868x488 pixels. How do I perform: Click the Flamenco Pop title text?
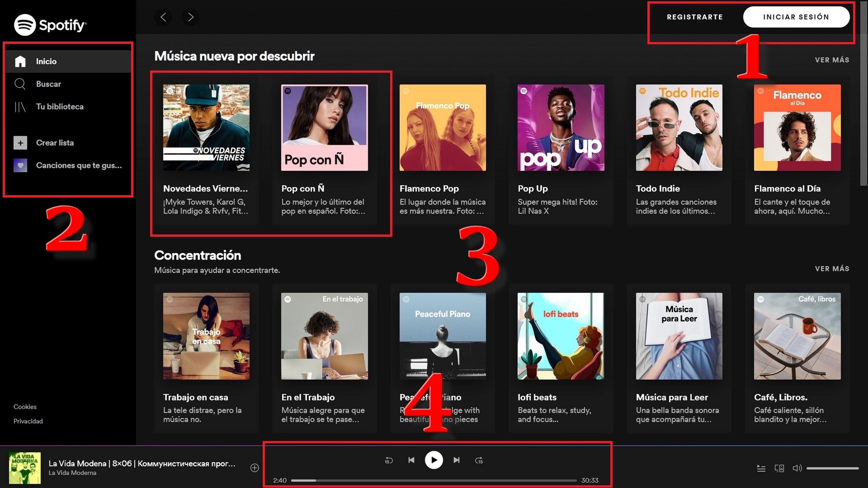[429, 189]
